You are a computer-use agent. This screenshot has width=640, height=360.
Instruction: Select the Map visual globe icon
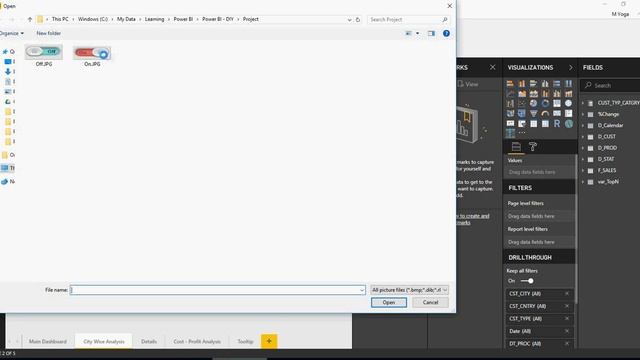(x=569, y=103)
